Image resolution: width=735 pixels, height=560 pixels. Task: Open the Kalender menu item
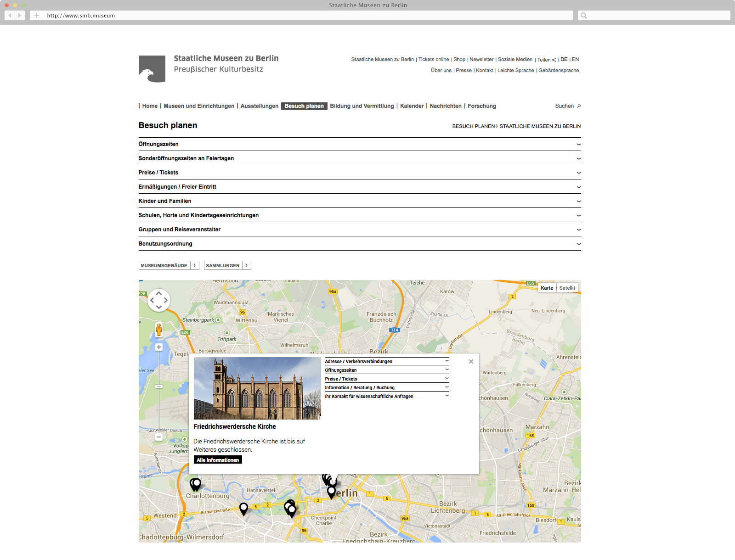click(x=412, y=106)
